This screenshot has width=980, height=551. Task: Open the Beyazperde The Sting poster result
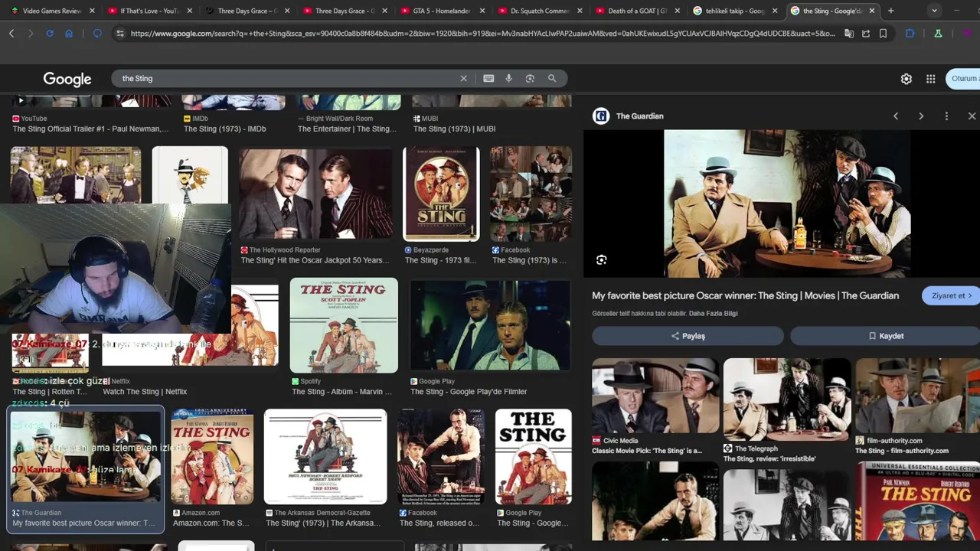441,194
